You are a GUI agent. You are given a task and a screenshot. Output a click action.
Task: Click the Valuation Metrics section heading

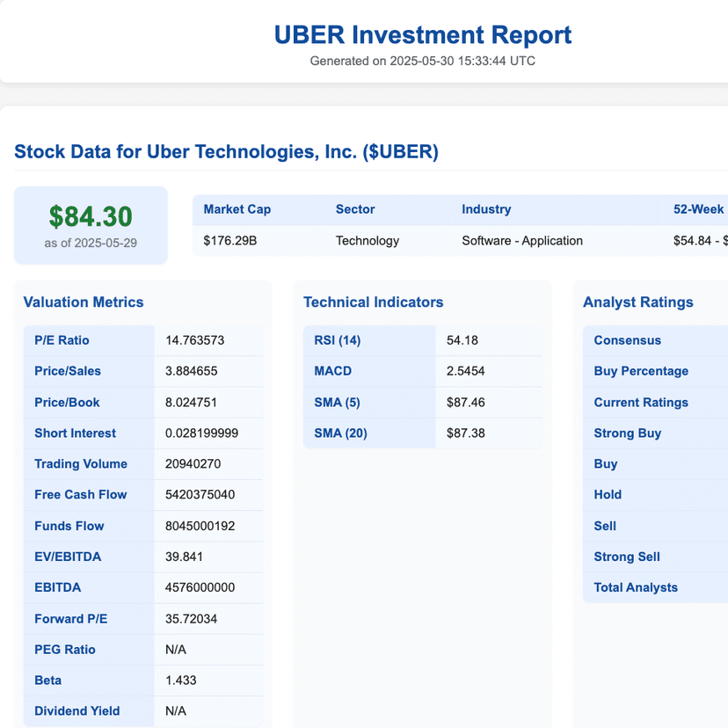[x=84, y=302]
